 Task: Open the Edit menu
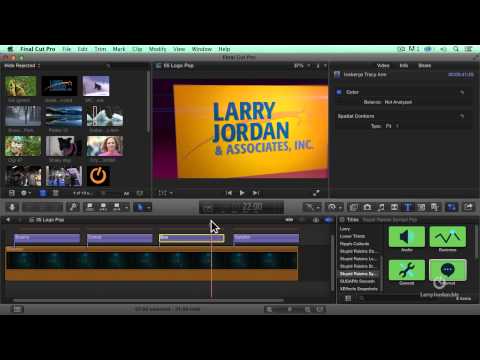coord(82,49)
